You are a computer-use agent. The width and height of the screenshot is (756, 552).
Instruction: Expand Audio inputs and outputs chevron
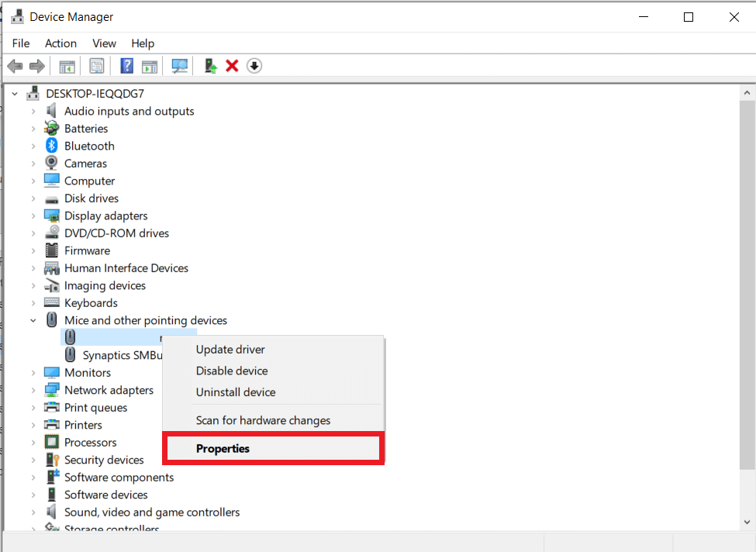[x=33, y=112]
